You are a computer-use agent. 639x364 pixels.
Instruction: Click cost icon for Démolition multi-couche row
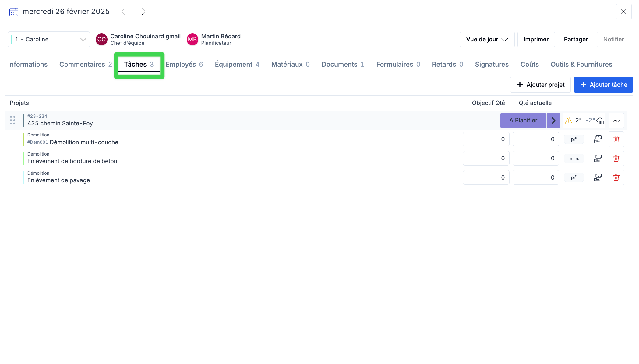(x=598, y=139)
